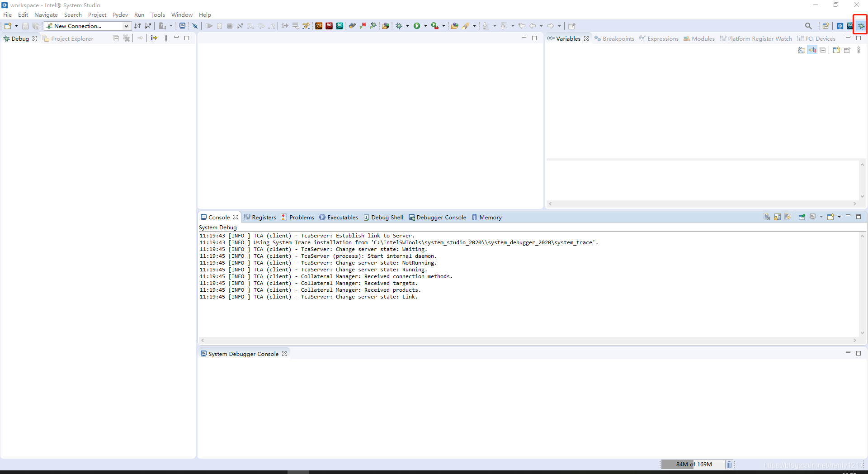Click the VTune profiler icon
Viewport: 868px width, 474px height.
click(x=319, y=26)
